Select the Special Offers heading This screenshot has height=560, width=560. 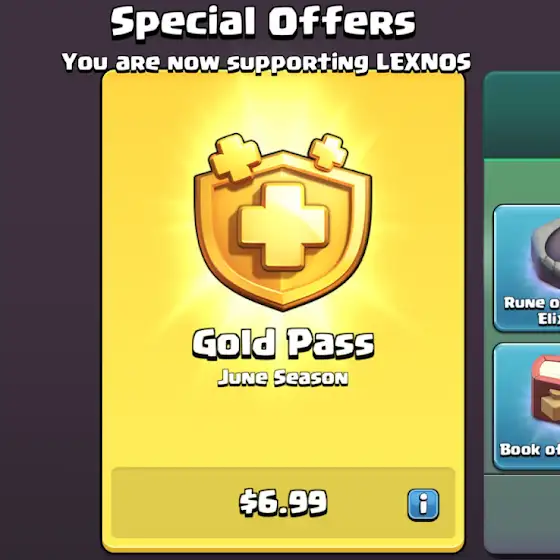pos(263,22)
